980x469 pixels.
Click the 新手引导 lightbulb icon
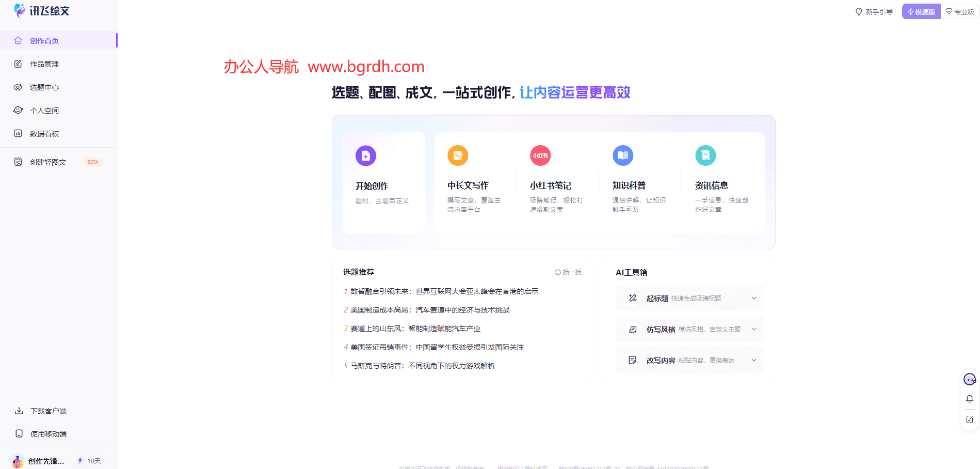(x=859, y=11)
